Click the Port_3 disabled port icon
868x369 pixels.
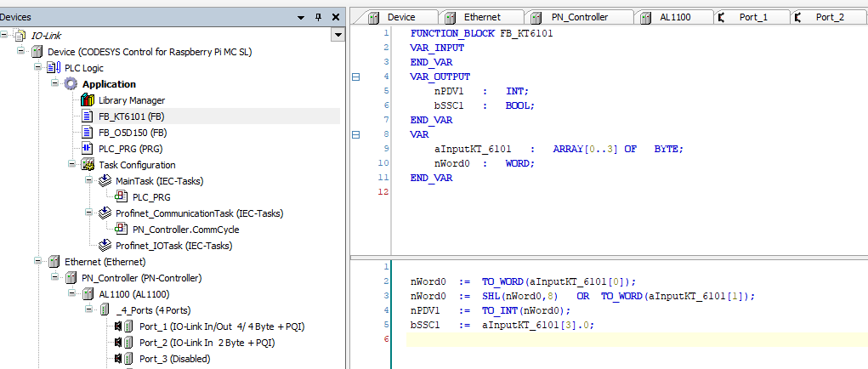click(x=123, y=359)
